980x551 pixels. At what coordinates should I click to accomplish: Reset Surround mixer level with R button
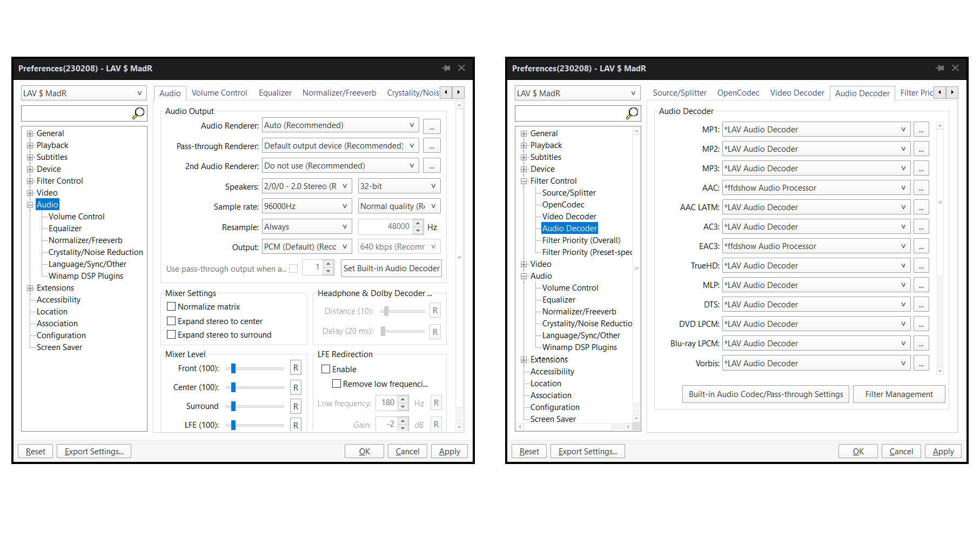pyautogui.click(x=296, y=406)
